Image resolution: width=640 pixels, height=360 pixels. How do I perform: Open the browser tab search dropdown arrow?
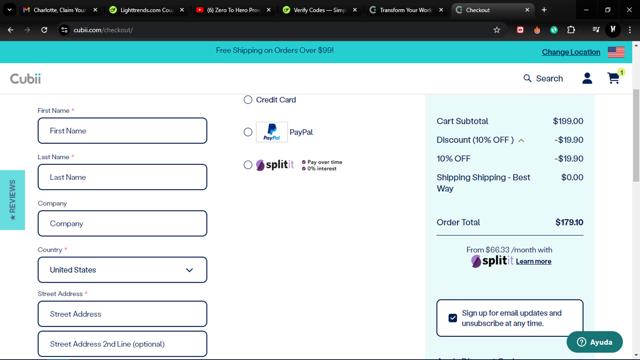[x=9, y=10]
